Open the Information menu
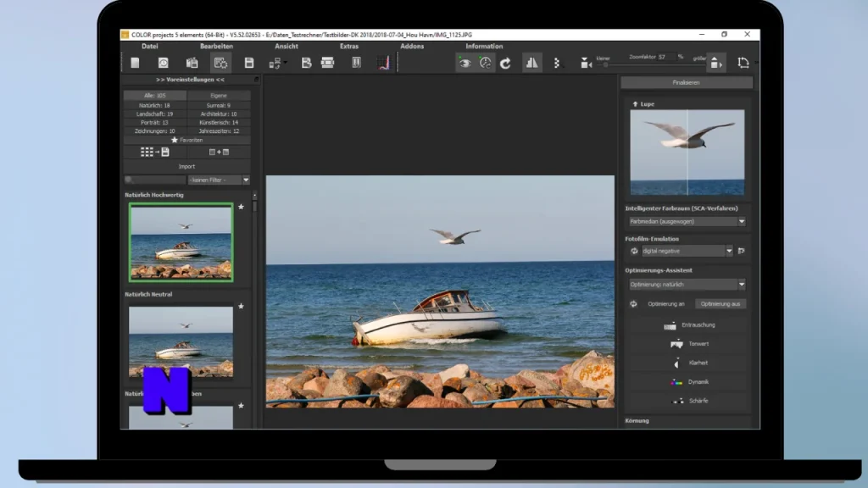This screenshot has width=868, height=488. (484, 47)
